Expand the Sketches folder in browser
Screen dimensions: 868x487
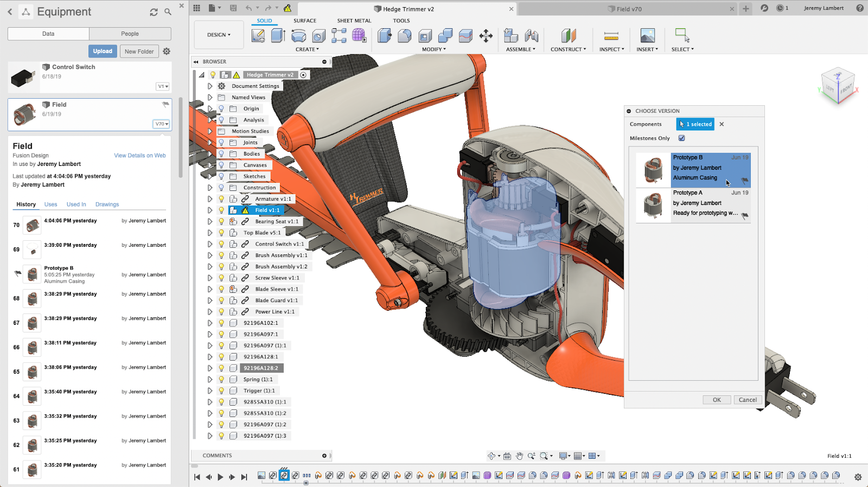(210, 176)
